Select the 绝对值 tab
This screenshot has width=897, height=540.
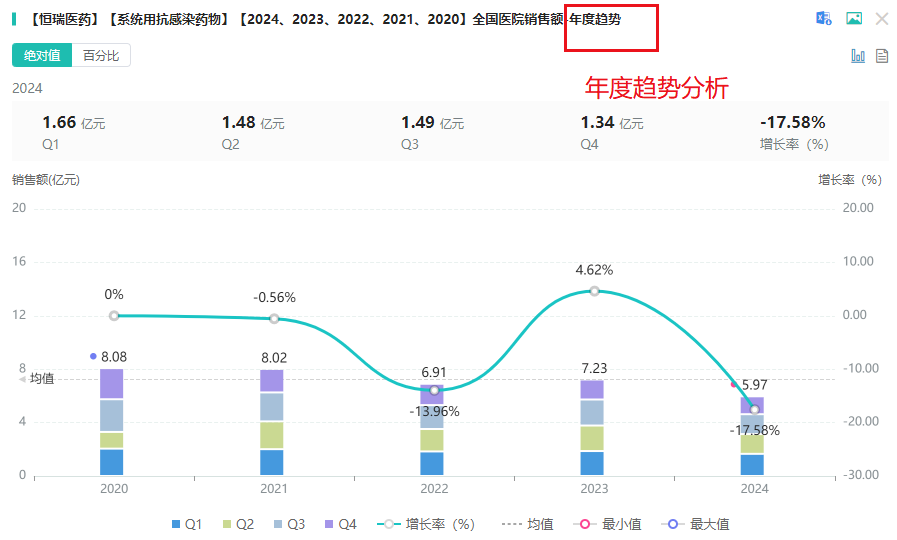(42, 56)
